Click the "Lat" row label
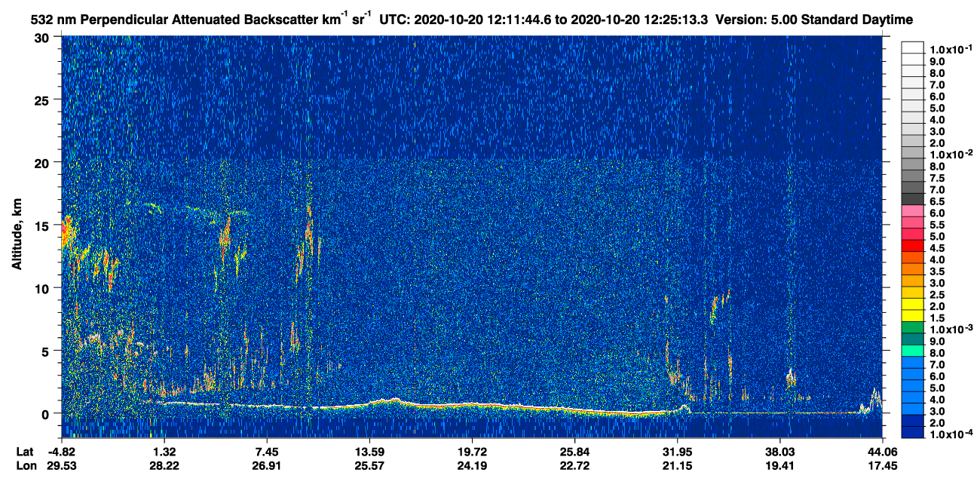The height and width of the screenshot is (503, 980). pyautogui.click(x=25, y=452)
